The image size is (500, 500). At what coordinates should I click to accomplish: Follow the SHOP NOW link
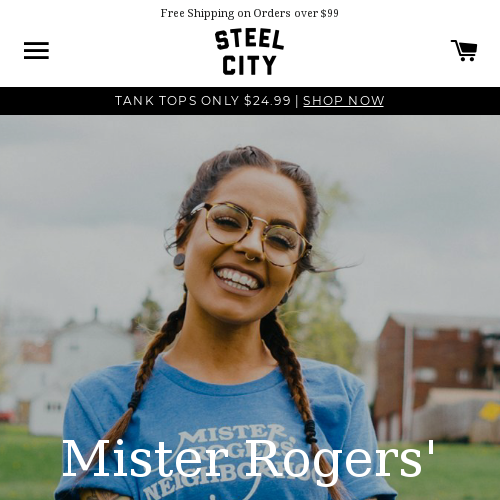(x=343, y=101)
